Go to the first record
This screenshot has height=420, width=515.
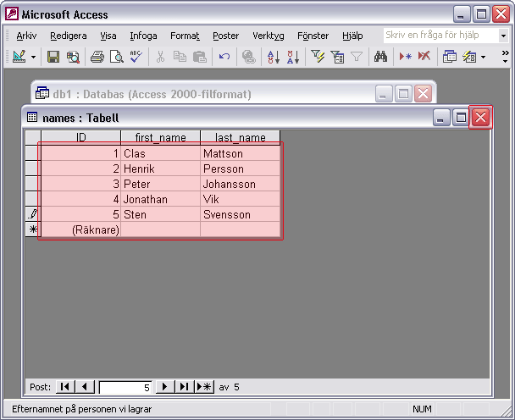click(65, 387)
